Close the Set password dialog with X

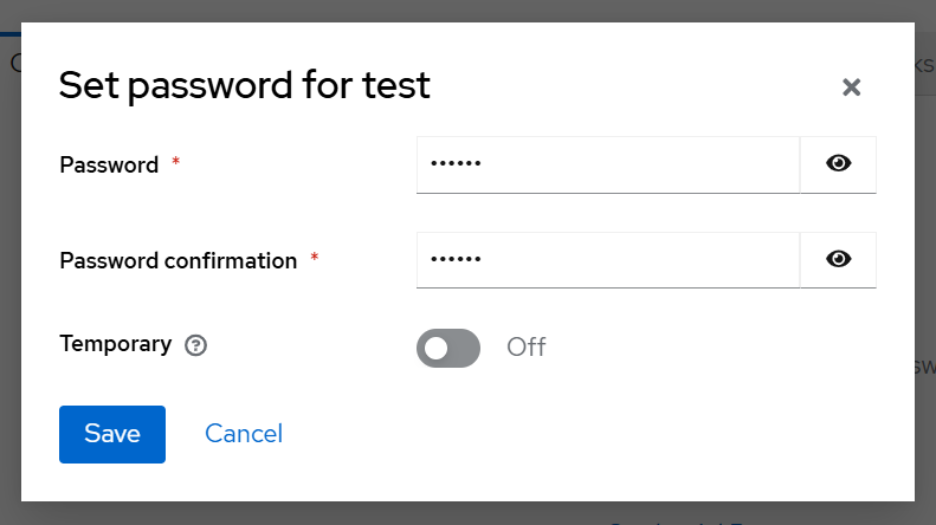[x=851, y=87]
